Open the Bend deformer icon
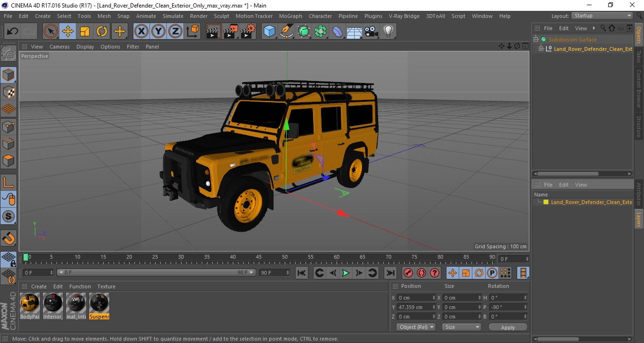The image size is (644, 343). click(338, 32)
